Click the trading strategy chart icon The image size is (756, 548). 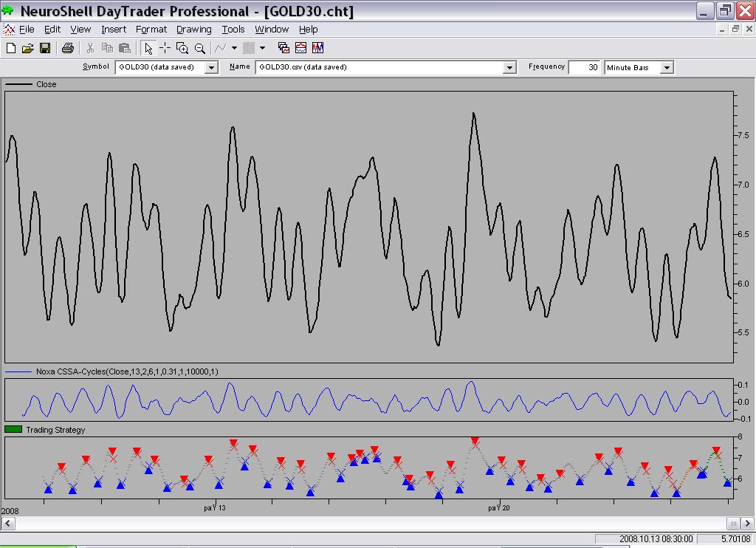click(317, 48)
